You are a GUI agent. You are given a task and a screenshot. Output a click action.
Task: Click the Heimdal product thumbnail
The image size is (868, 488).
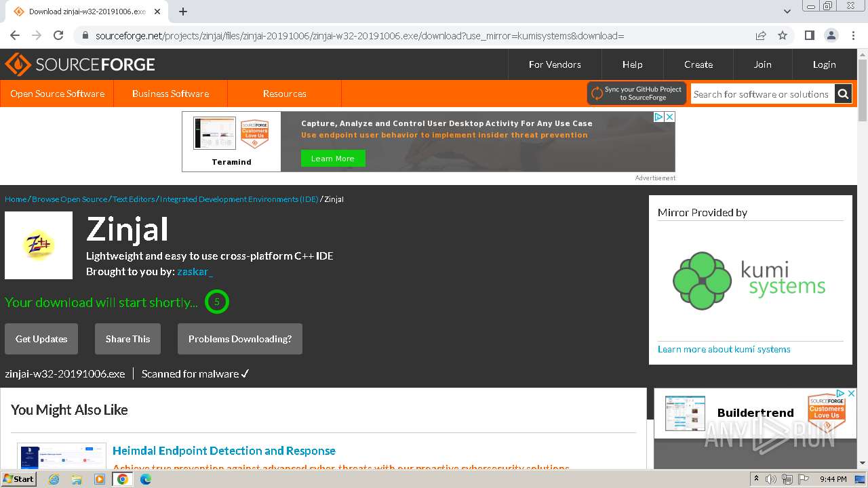(x=62, y=456)
